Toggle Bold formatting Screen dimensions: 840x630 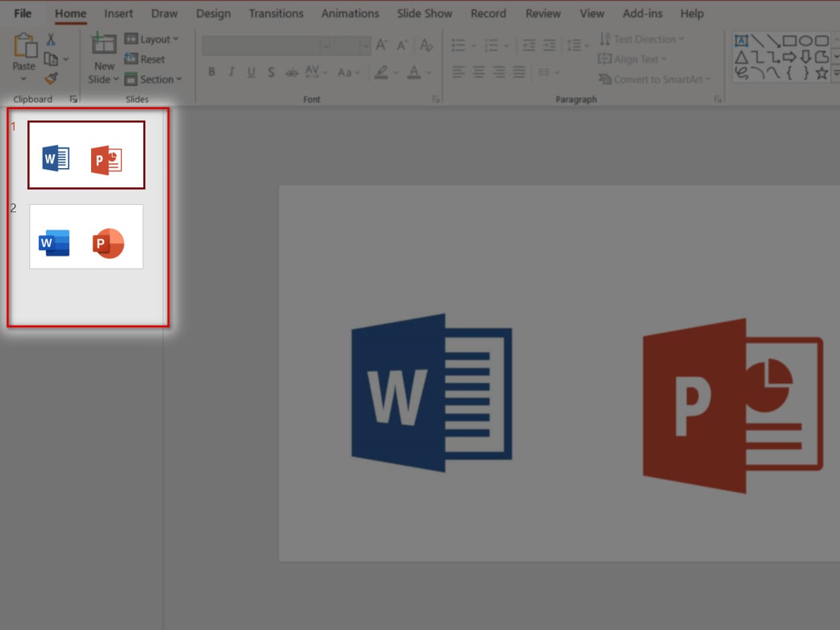(x=212, y=72)
